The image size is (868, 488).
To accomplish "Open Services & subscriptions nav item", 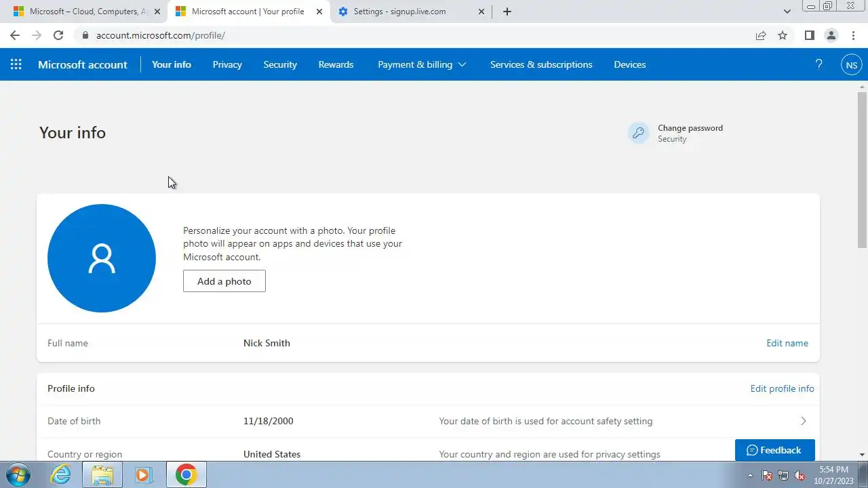I will (x=541, y=64).
